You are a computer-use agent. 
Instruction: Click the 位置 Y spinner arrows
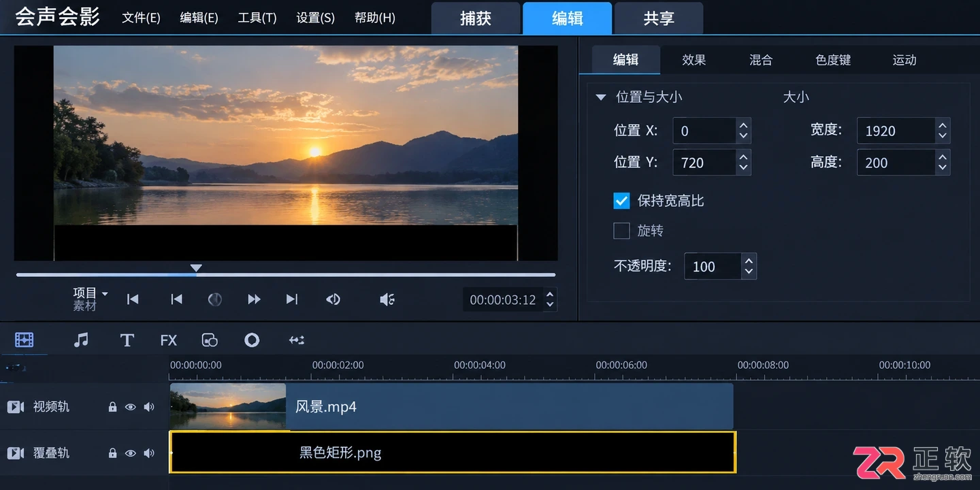coord(744,163)
